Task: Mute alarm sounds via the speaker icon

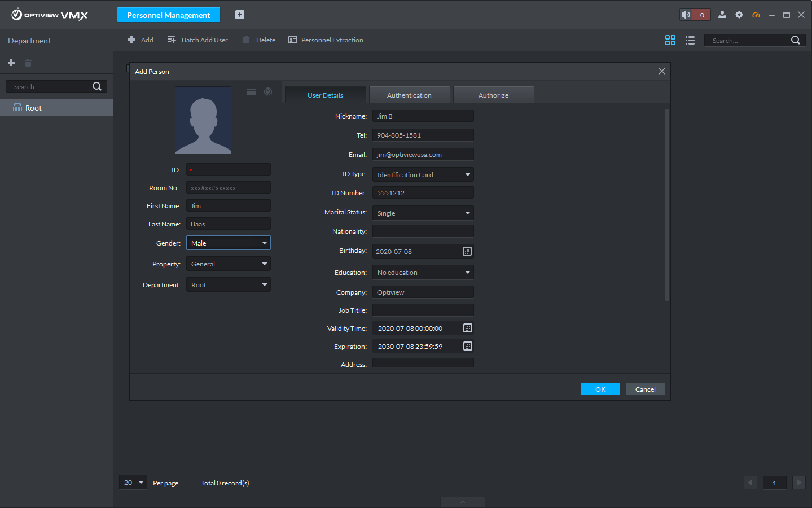Action: click(685, 15)
